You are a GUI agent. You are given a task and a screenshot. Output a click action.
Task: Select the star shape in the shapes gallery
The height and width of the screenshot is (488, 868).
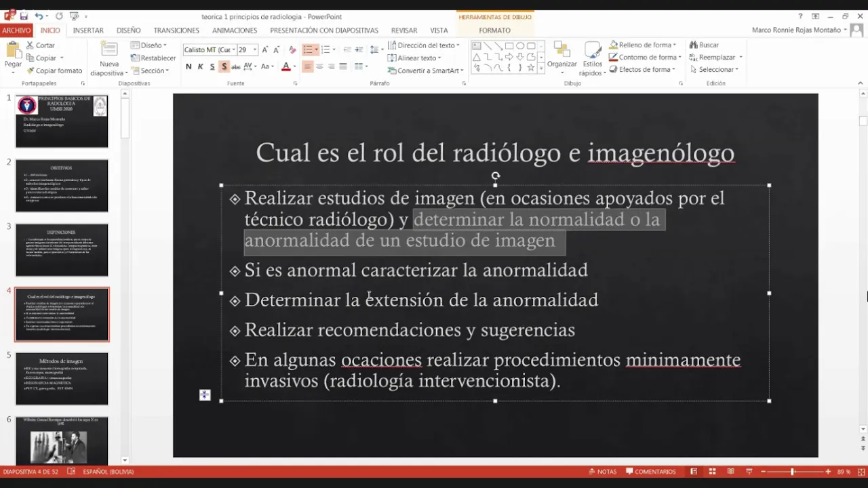point(531,68)
